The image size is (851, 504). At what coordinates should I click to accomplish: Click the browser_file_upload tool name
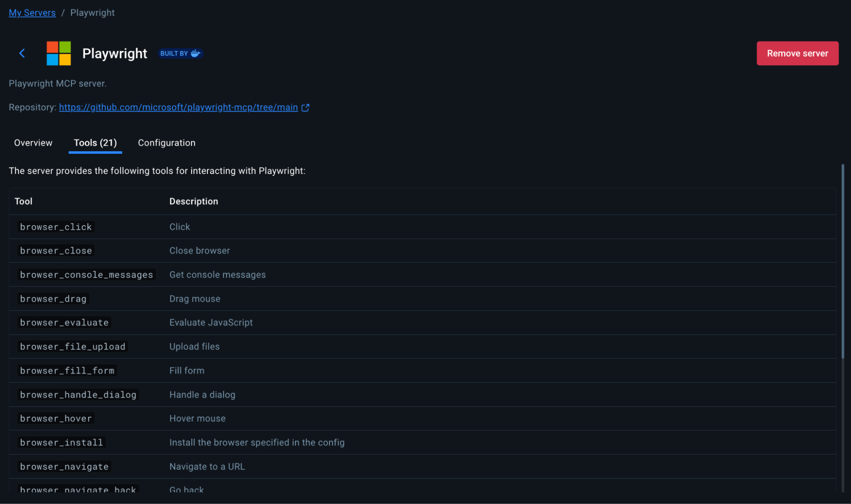pyautogui.click(x=73, y=347)
